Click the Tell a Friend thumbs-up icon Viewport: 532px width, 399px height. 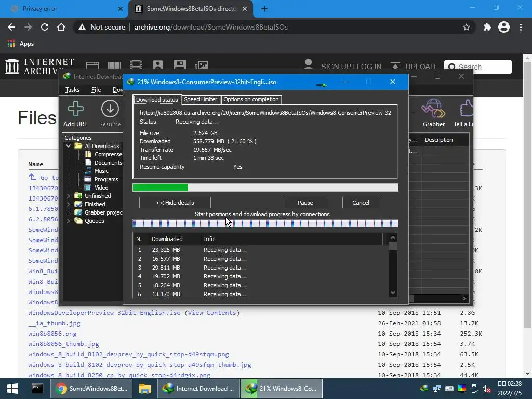point(467,109)
